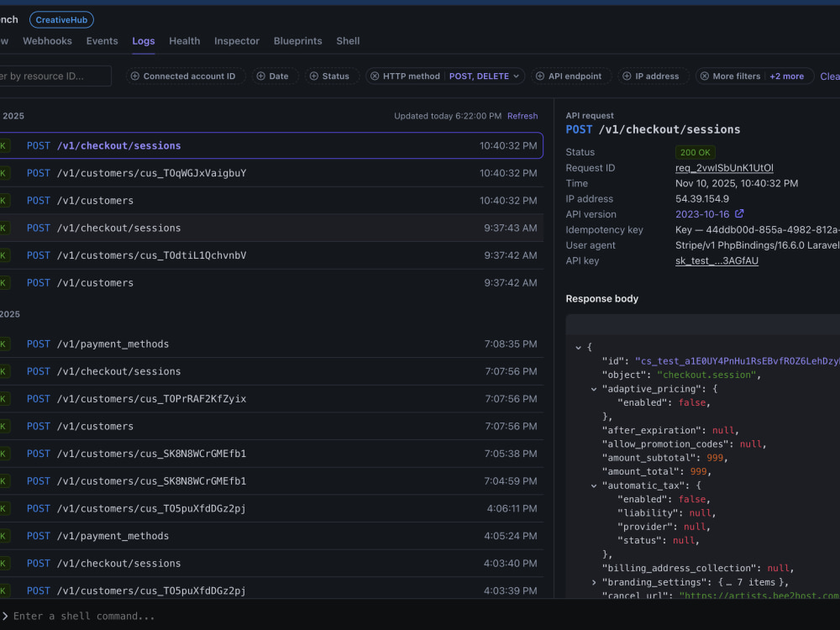Image resolution: width=840 pixels, height=630 pixels.
Task: Click plus icon on Status filter
Action: pos(314,76)
